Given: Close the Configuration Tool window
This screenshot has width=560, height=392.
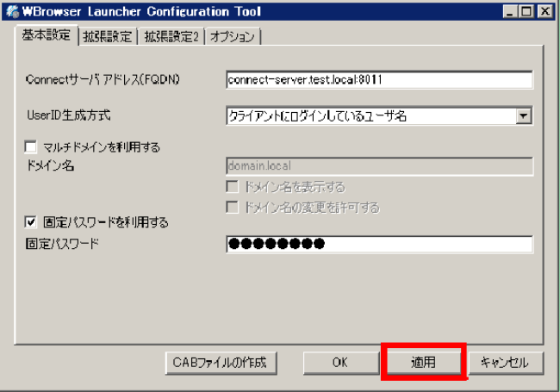Looking at the screenshot, I should 544,12.
